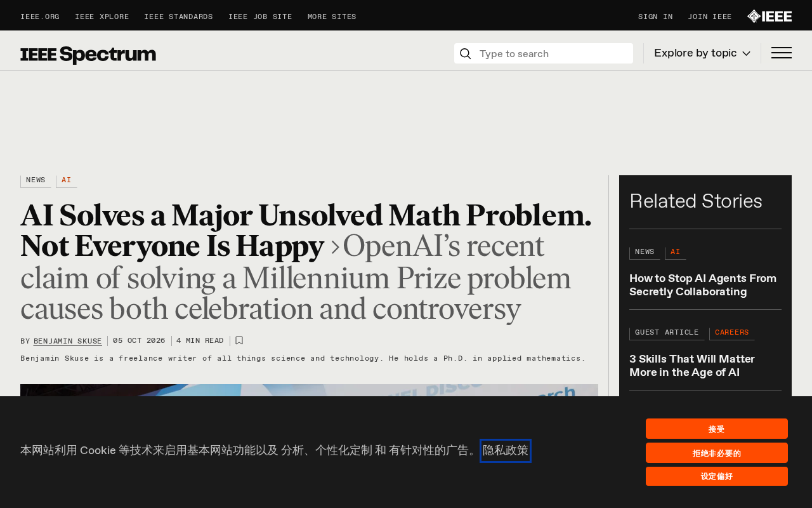Go to IEEE.ORG site link
This screenshot has height=508, width=812.
[40, 17]
